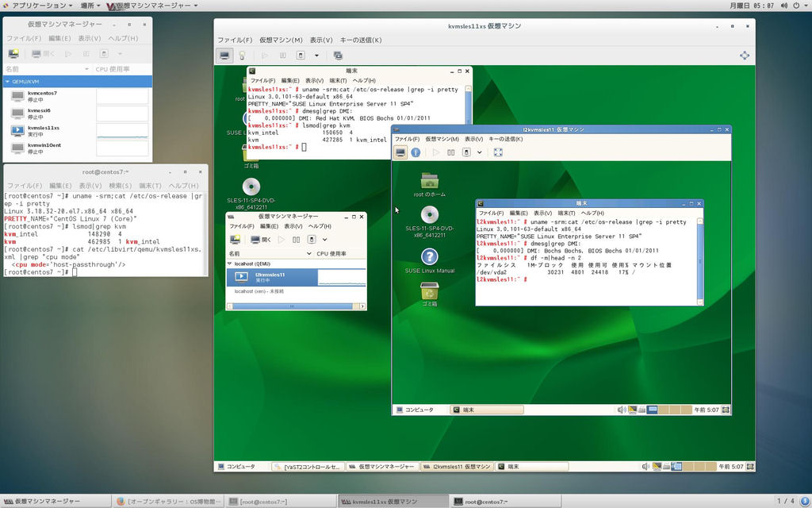Click the shutdown icon in l2kvmsles11 toolbar
This screenshot has height=508, width=812.
466,152
